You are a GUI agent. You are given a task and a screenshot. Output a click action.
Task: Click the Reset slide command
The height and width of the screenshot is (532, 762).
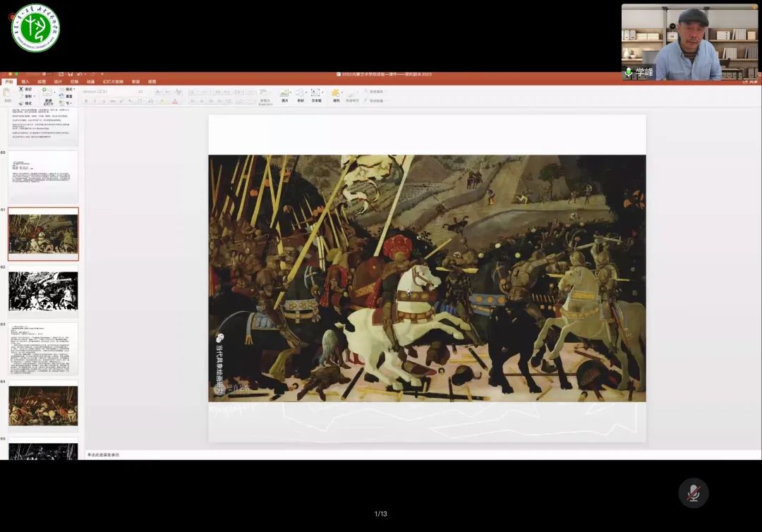pos(66,96)
